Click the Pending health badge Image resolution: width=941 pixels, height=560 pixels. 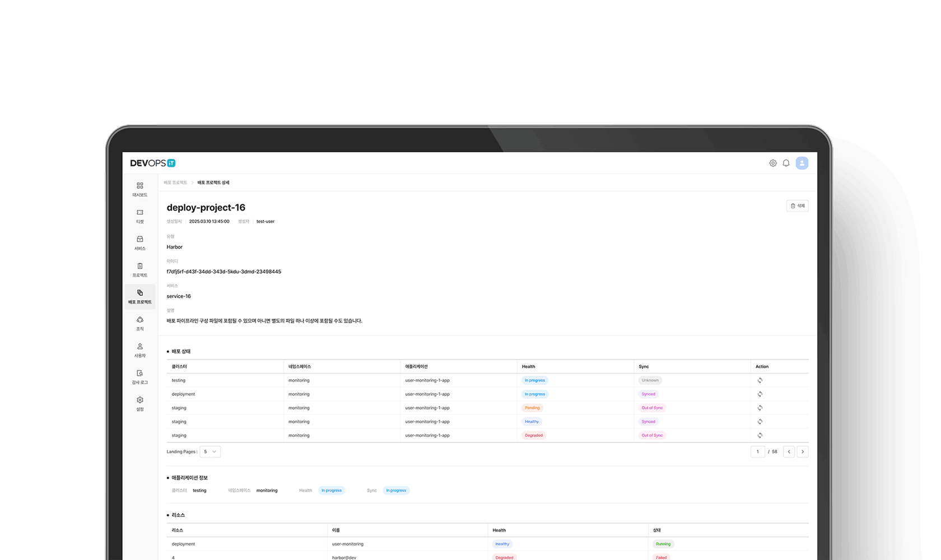[532, 408]
